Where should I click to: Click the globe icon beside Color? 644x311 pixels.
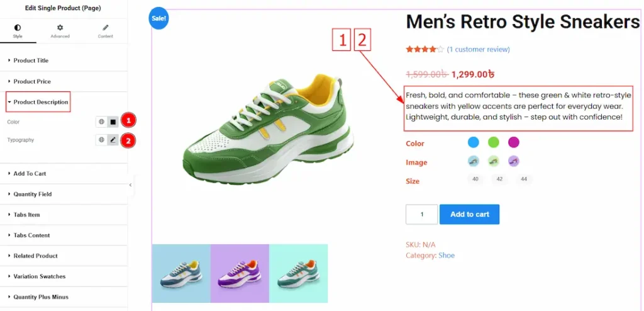point(101,122)
